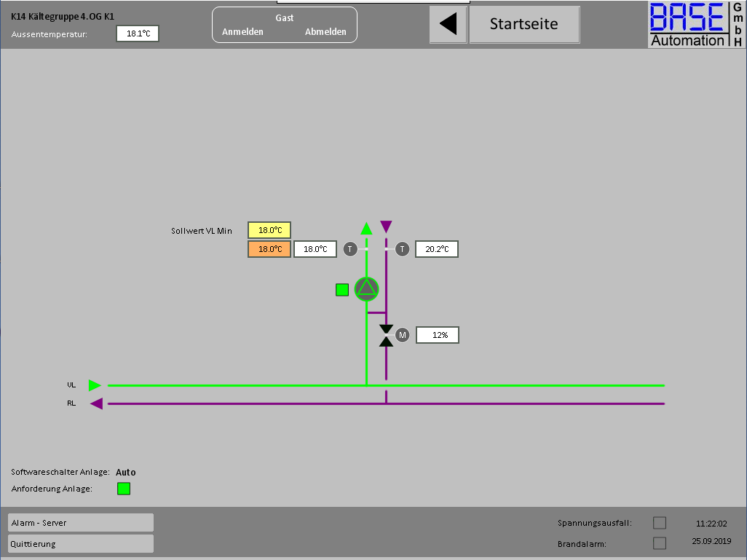
Task: Click the Softwareschalter Anlage label
Action: coord(60,473)
